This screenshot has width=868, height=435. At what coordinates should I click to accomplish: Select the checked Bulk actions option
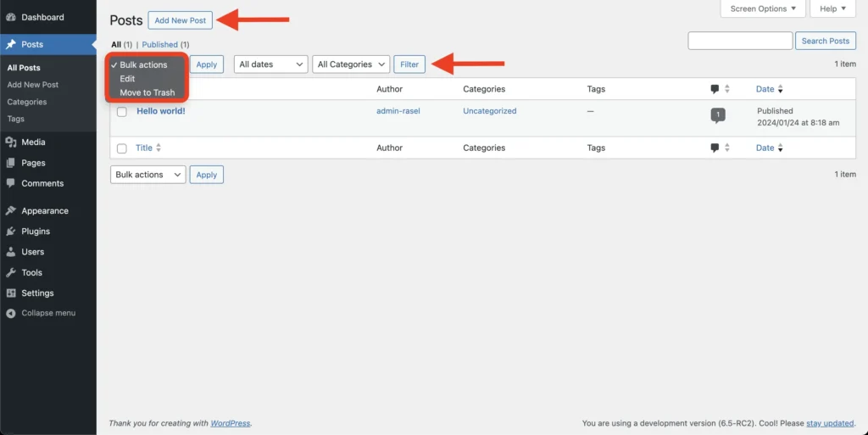tap(143, 64)
